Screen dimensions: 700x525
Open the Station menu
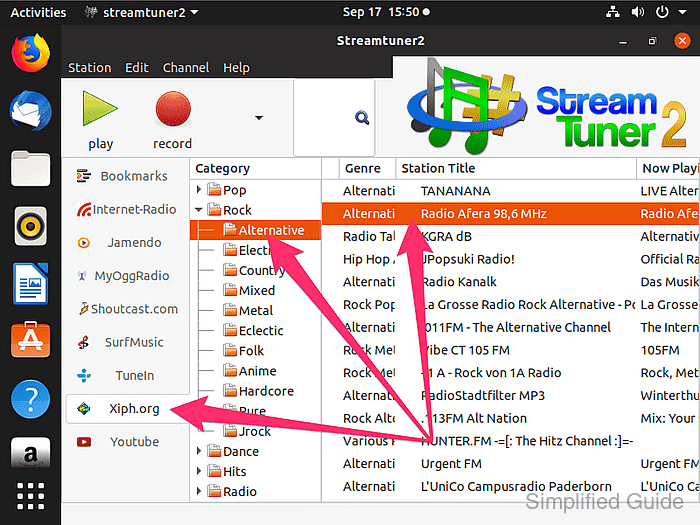pyautogui.click(x=90, y=67)
